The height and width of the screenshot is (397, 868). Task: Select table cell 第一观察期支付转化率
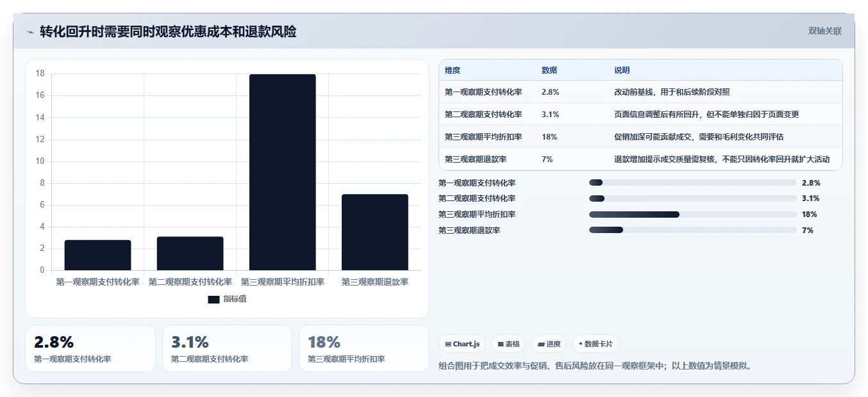click(x=483, y=92)
